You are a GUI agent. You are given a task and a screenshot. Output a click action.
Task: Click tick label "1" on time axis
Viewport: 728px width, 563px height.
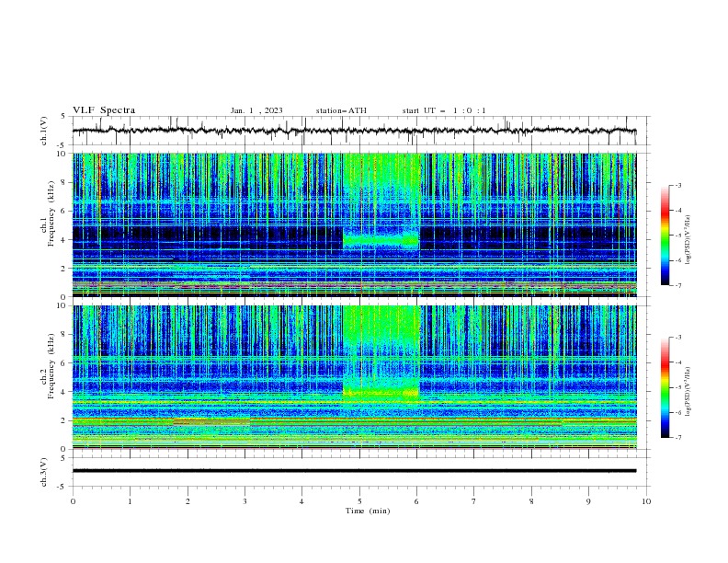130,501
